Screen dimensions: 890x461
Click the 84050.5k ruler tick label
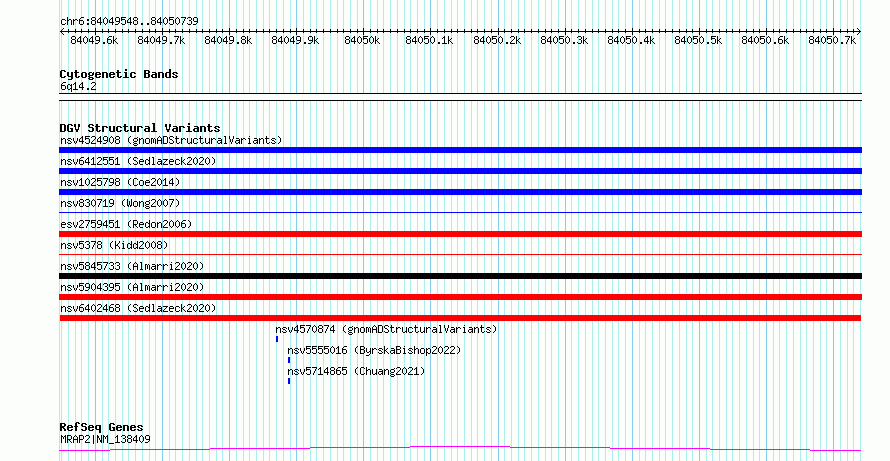coord(698,40)
